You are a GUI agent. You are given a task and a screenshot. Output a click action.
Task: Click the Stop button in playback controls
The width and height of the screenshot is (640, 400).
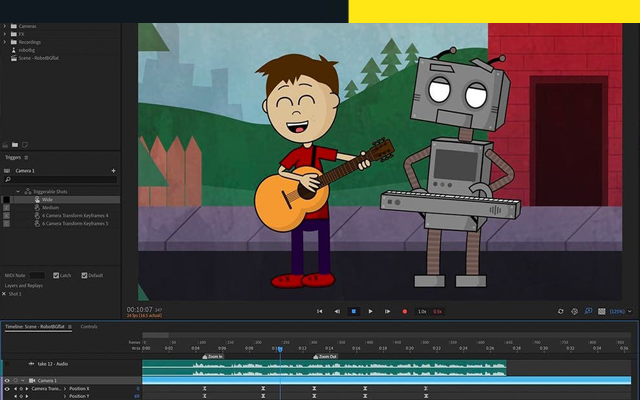pyautogui.click(x=353, y=311)
